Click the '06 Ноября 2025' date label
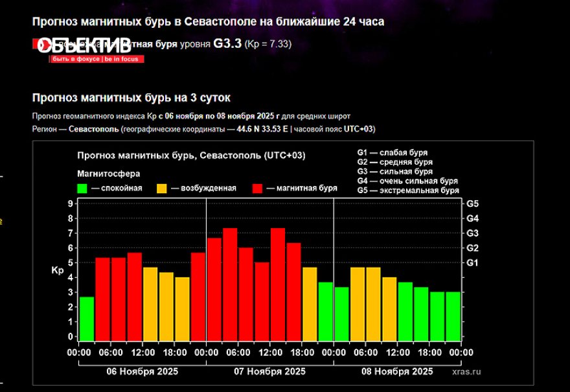This screenshot has height=392, width=570. click(x=142, y=371)
